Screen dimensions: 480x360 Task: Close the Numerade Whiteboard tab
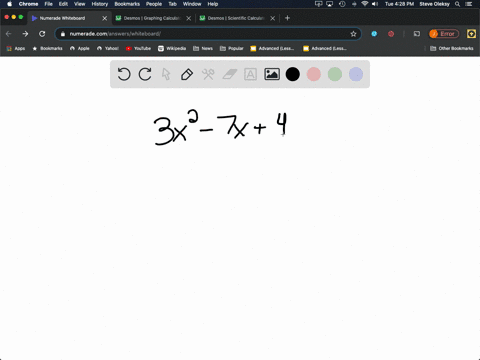pos(105,18)
